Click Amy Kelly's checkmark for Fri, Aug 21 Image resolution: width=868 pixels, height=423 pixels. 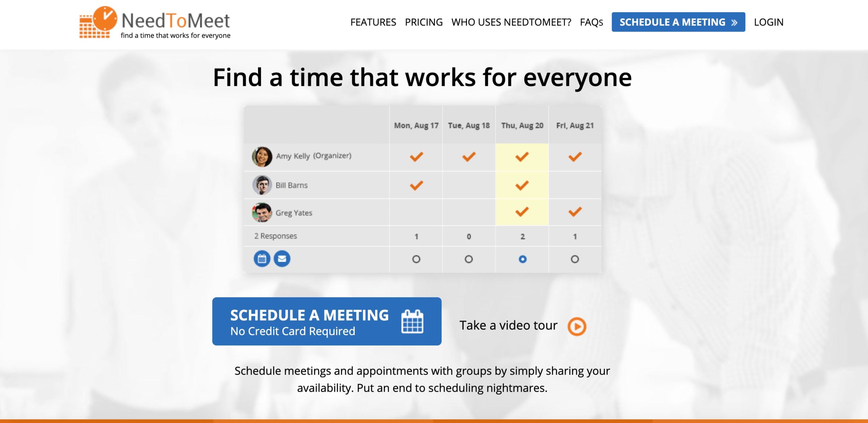click(x=575, y=157)
